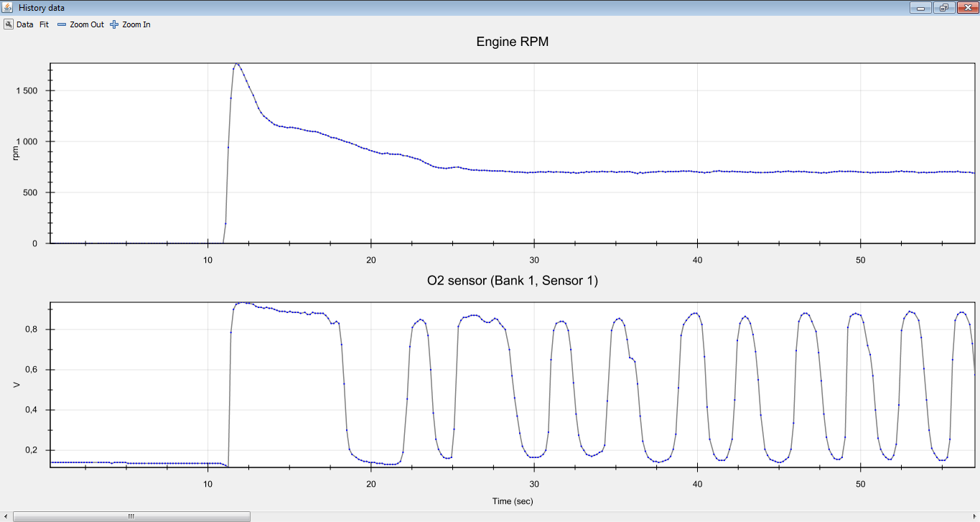The image size is (980, 522).
Task: Click the blue minus Zoom Out icon
Action: click(62, 24)
